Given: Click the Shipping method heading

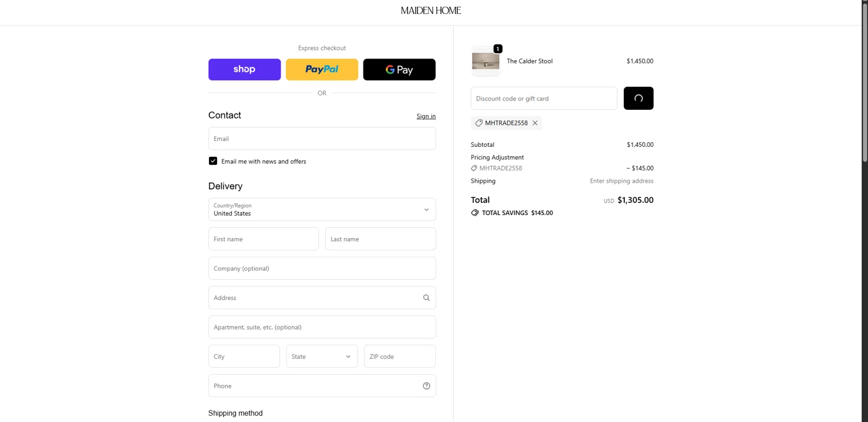Looking at the screenshot, I should tap(236, 413).
